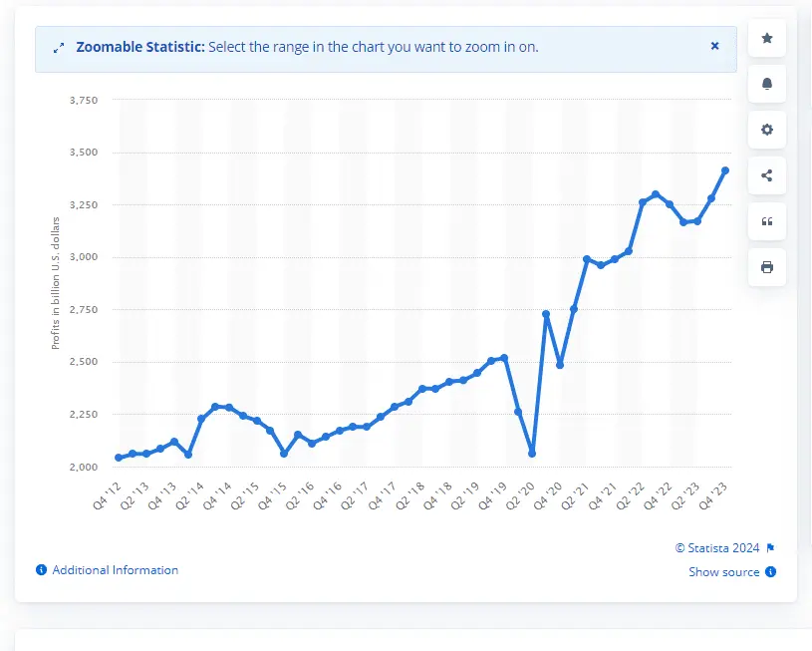This screenshot has height=651, width=812.
Task: Click the info icon beside Additional Information
Action: (x=41, y=570)
